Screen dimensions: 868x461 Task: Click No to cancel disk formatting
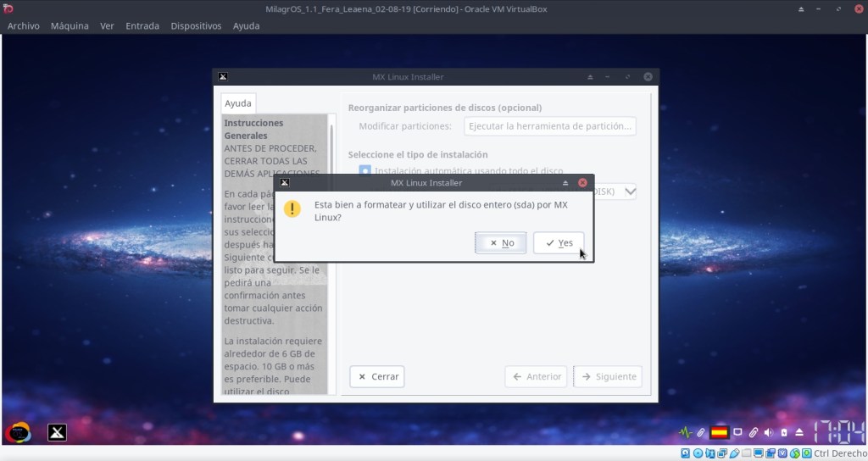(x=501, y=243)
